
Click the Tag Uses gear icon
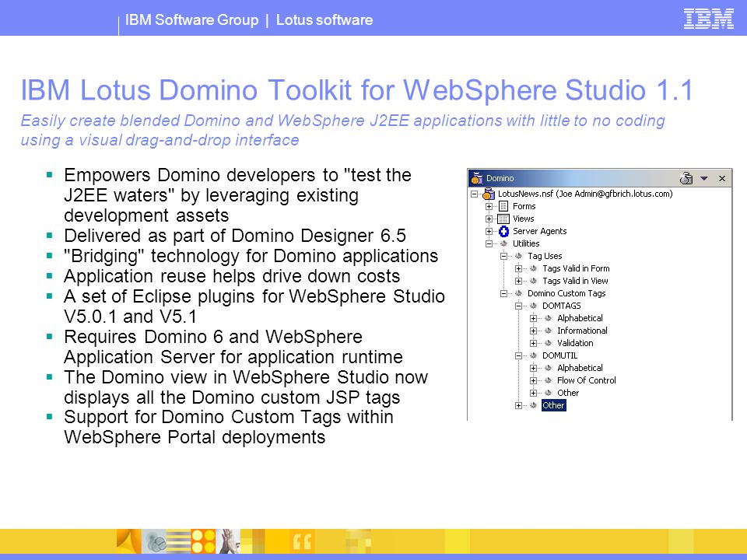(x=518, y=256)
